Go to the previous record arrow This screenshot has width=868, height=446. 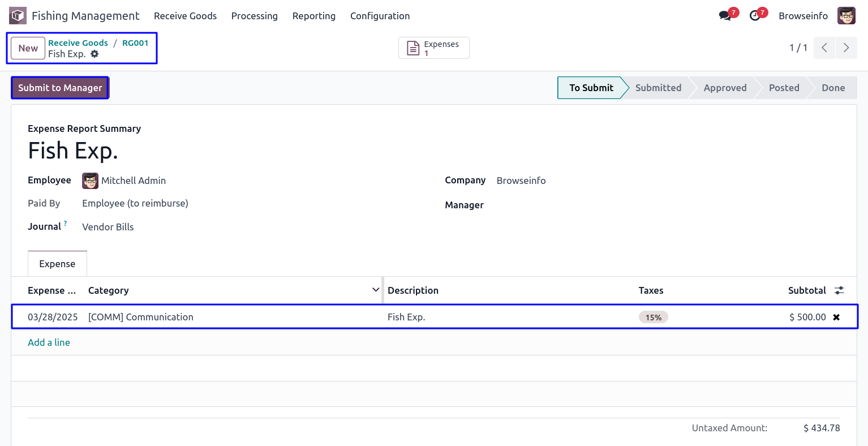coord(824,48)
